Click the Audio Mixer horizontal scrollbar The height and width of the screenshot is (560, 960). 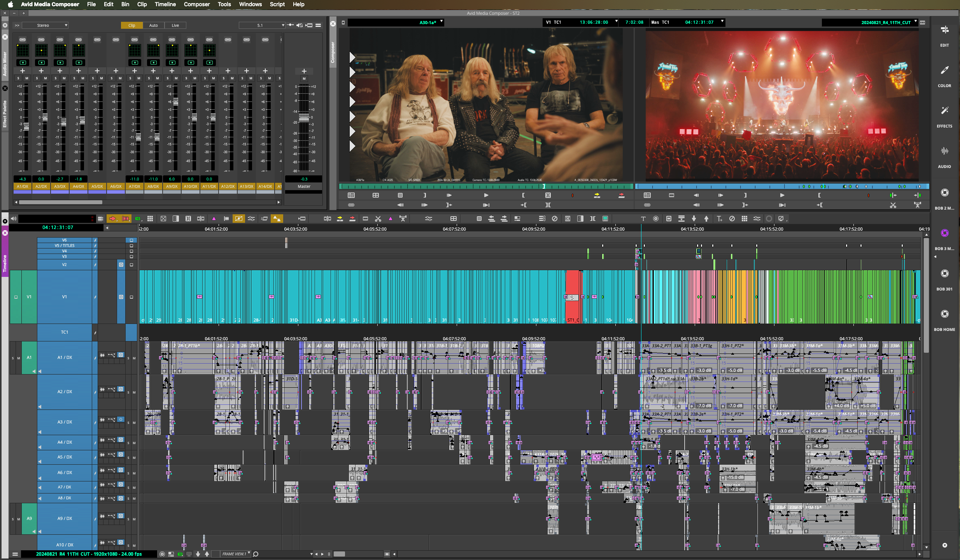point(60,202)
